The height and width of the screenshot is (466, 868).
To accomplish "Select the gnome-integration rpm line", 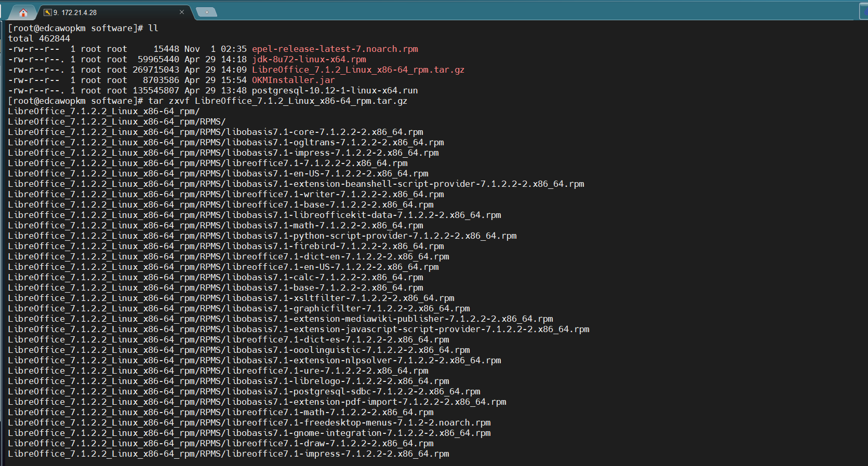I will (249, 433).
